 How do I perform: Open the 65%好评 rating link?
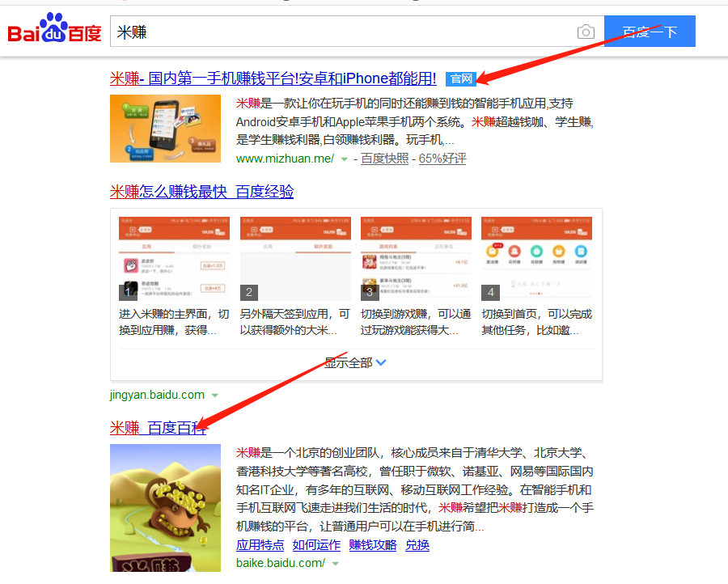pos(442,159)
